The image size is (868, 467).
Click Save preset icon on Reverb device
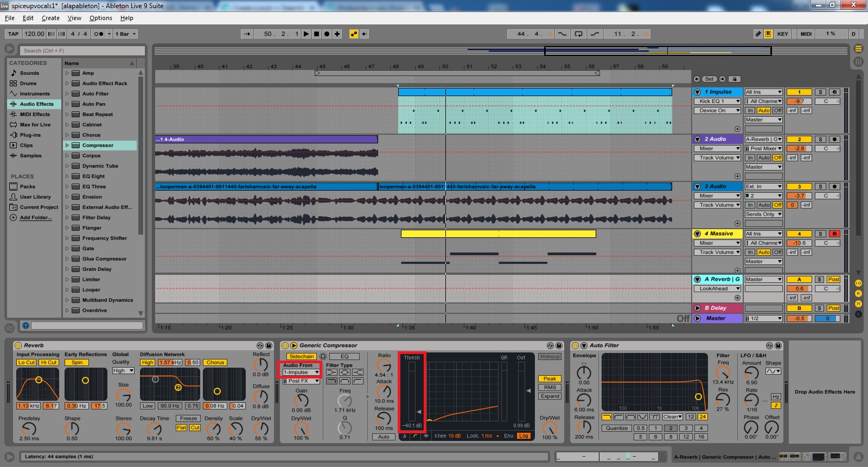click(269, 345)
